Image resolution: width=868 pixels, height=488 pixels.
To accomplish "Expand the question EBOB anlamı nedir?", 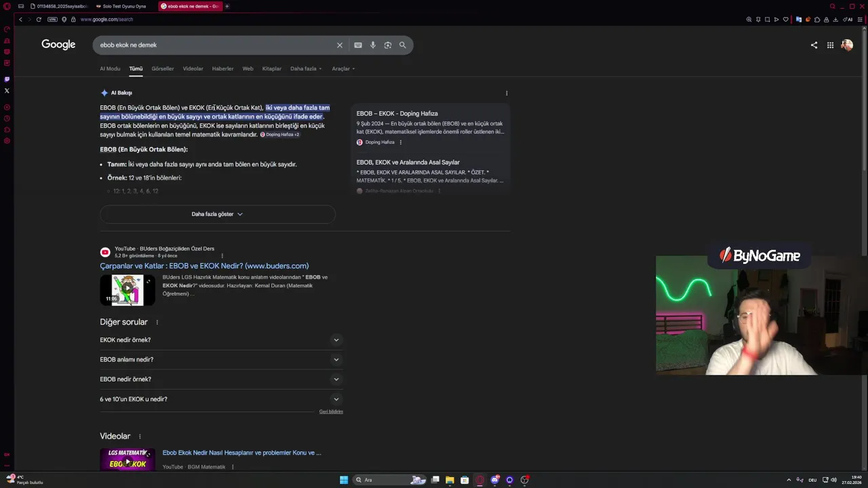I will pyautogui.click(x=221, y=360).
